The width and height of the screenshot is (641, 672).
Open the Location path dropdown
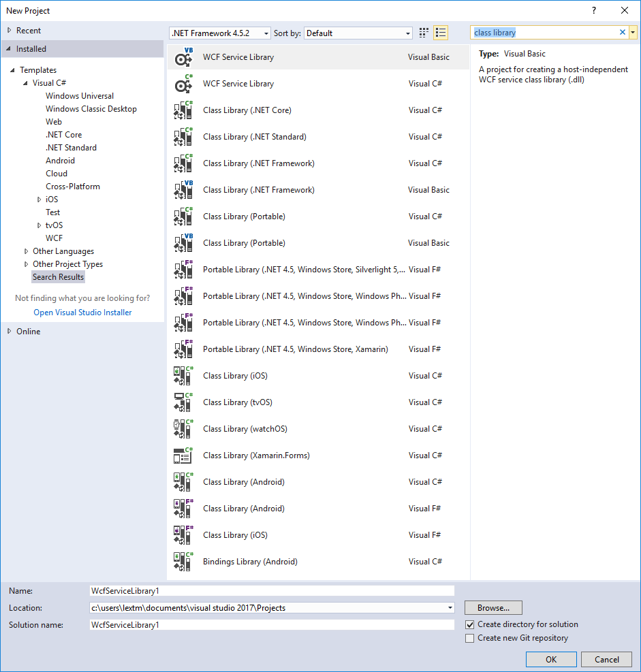tap(450, 607)
